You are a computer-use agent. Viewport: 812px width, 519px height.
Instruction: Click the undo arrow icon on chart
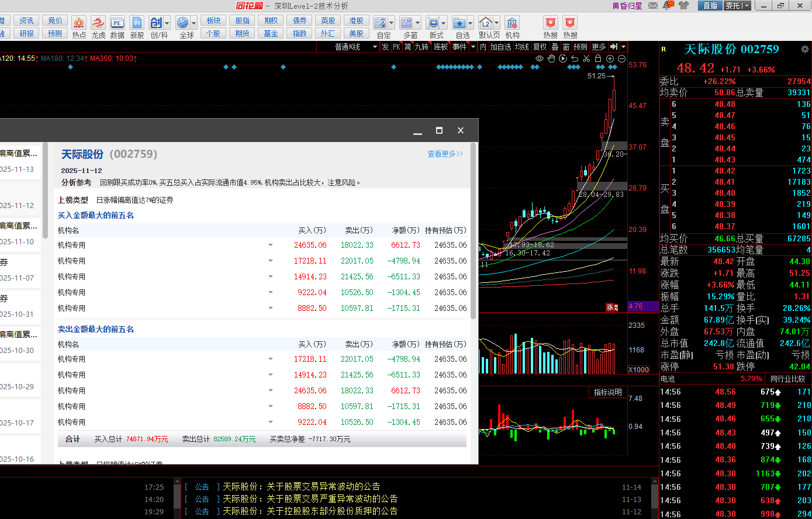575,58
